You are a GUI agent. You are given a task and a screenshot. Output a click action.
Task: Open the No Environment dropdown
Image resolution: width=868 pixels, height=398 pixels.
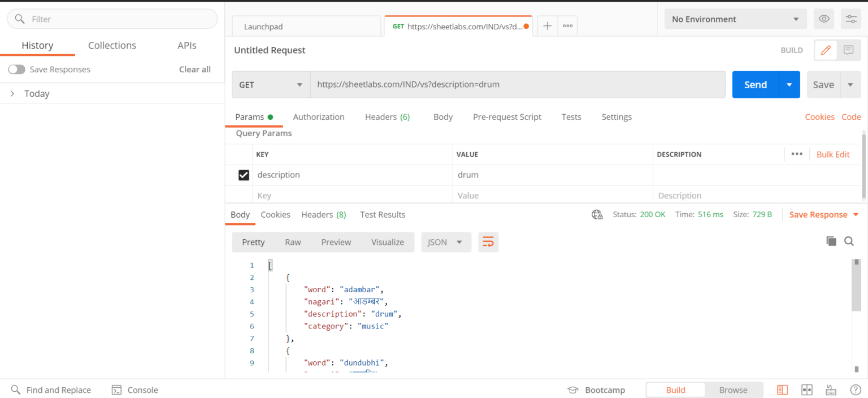pyautogui.click(x=735, y=19)
